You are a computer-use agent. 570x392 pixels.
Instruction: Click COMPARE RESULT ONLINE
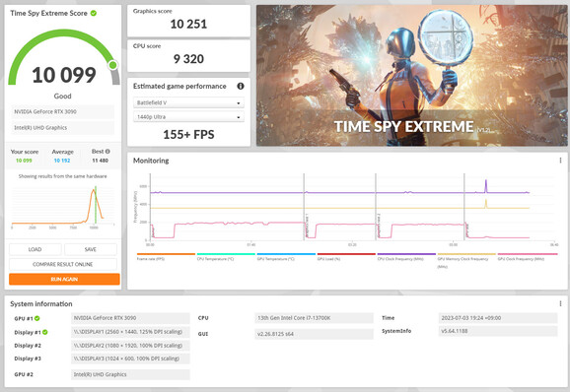point(63,264)
